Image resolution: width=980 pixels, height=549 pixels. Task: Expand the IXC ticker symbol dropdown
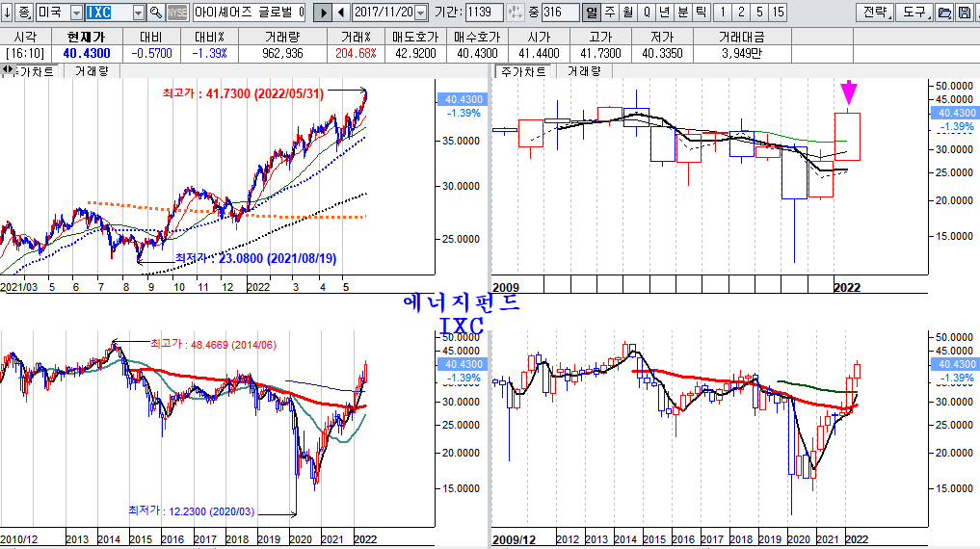tap(138, 13)
